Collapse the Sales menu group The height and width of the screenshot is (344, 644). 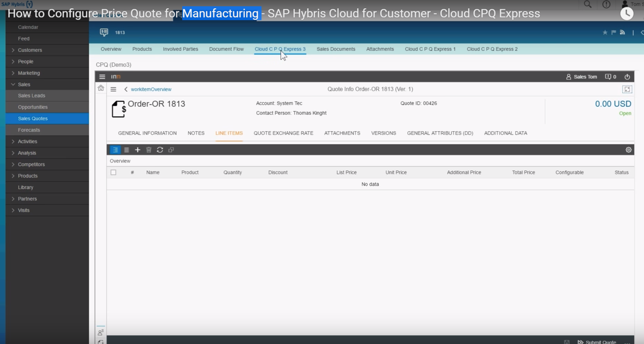click(13, 85)
